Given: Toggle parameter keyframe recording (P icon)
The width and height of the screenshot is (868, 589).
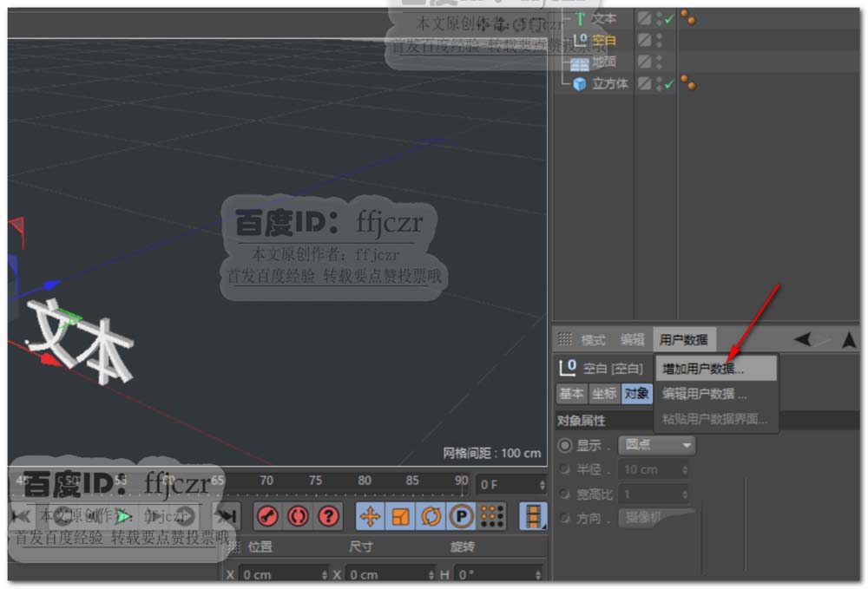Looking at the screenshot, I should (x=461, y=516).
